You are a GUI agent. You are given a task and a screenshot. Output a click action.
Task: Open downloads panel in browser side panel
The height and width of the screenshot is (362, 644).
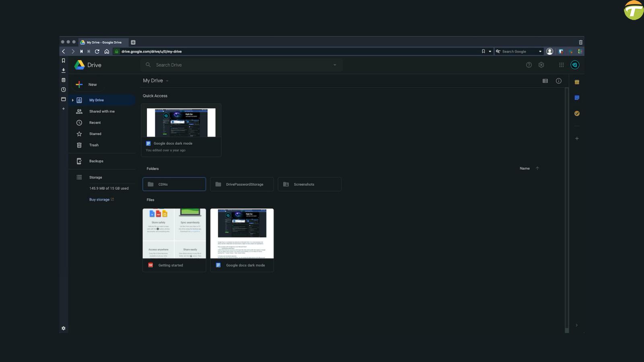(x=63, y=70)
